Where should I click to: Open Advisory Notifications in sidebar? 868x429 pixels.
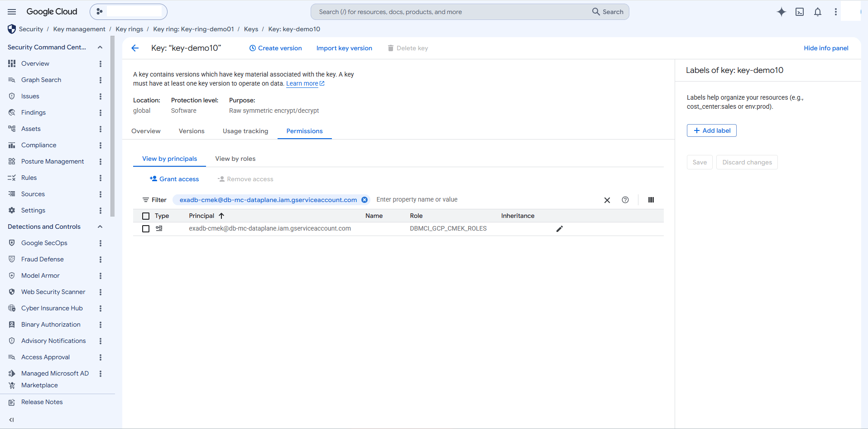53,341
